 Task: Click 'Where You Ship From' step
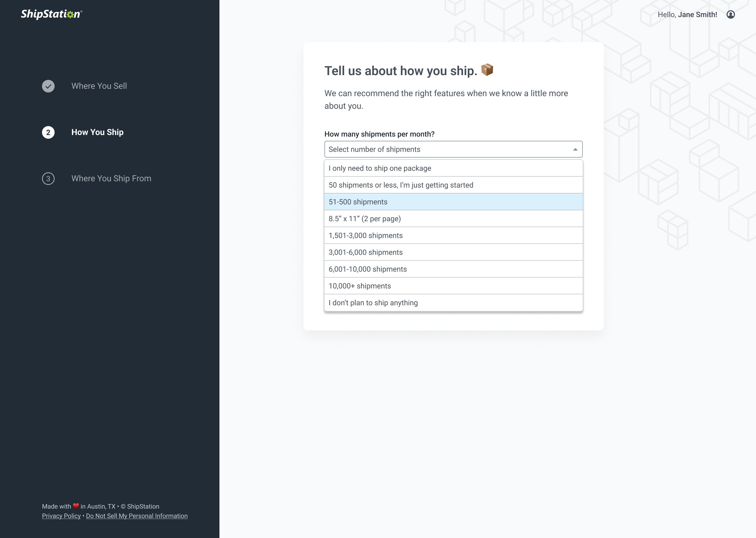(x=111, y=178)
